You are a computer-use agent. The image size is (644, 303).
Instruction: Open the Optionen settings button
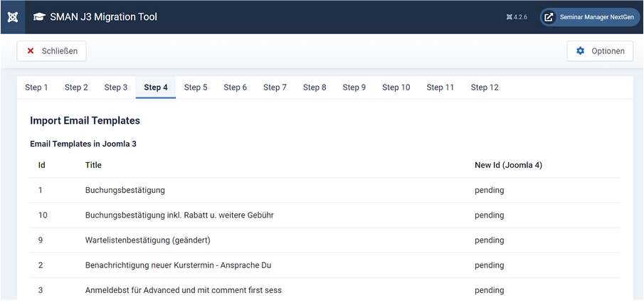click(600, 51)
